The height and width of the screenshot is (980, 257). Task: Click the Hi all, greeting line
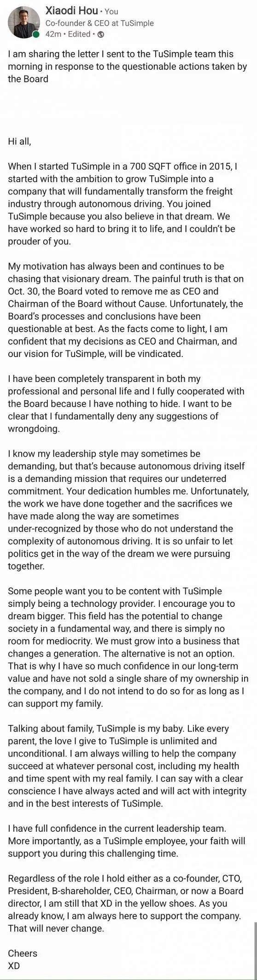pos(20,142)
